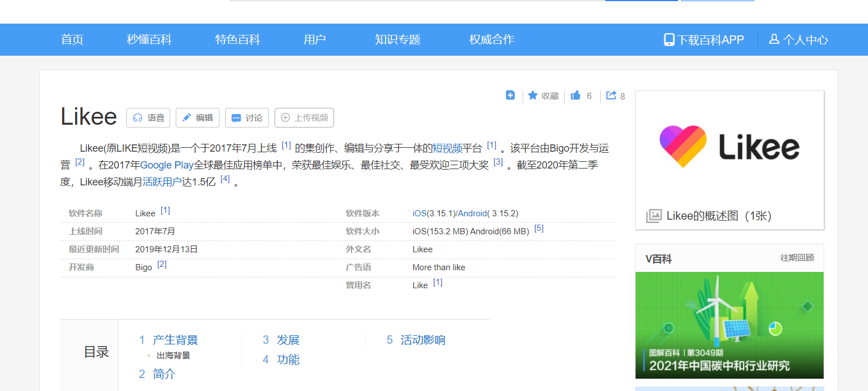
Task: Click the V百科 panel title
Action: (x=659, y=258)
